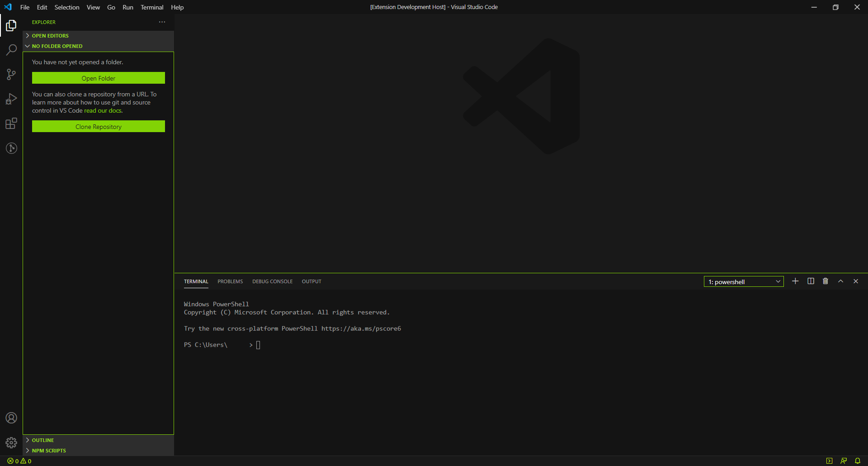Expand the Open Editors section
The width and height of the screenshot is (868, 466).
pyautogui.click(x=98, y=36)
